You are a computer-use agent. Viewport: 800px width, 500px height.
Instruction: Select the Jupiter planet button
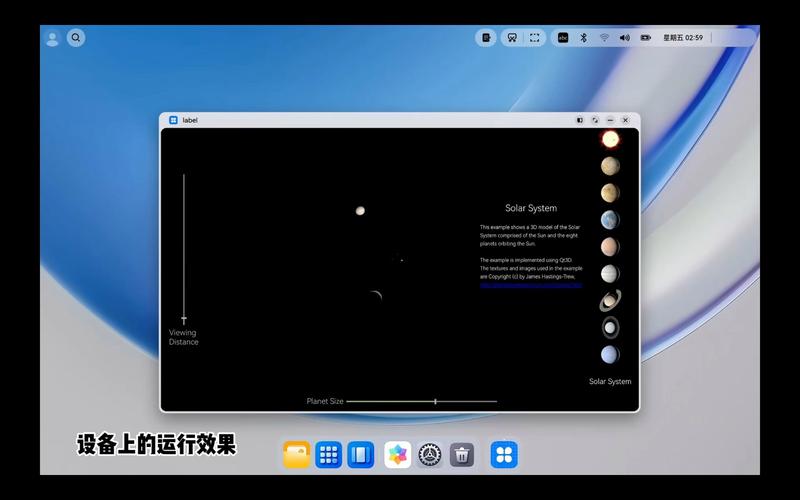610,274
